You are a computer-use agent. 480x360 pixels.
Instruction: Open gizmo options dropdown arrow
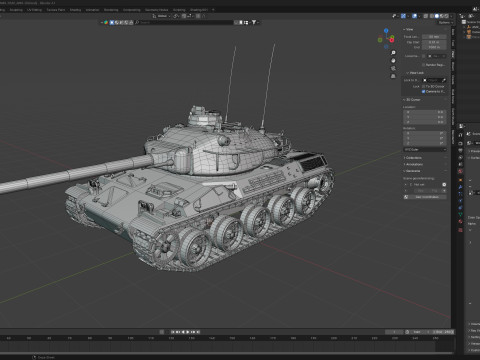[408, 16]
